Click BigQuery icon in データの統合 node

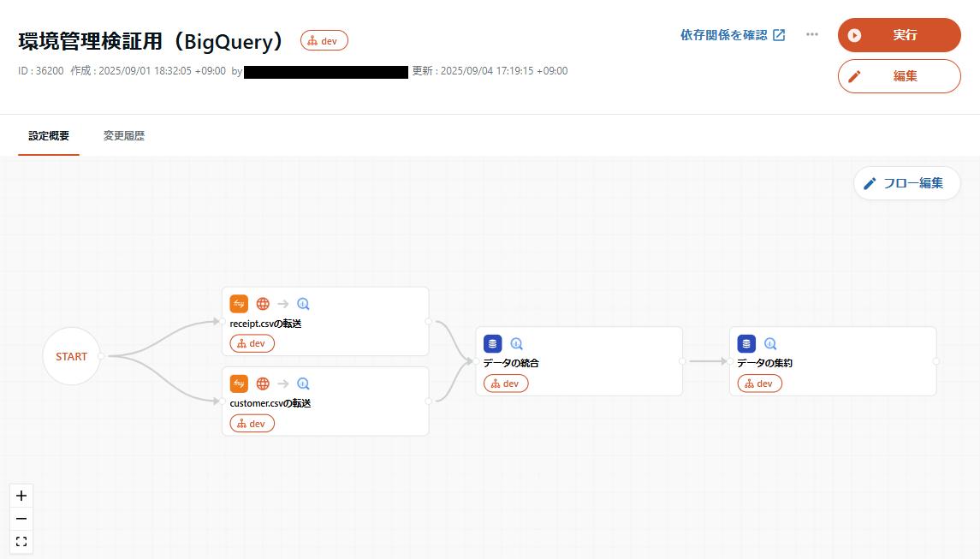coord(517,343)
